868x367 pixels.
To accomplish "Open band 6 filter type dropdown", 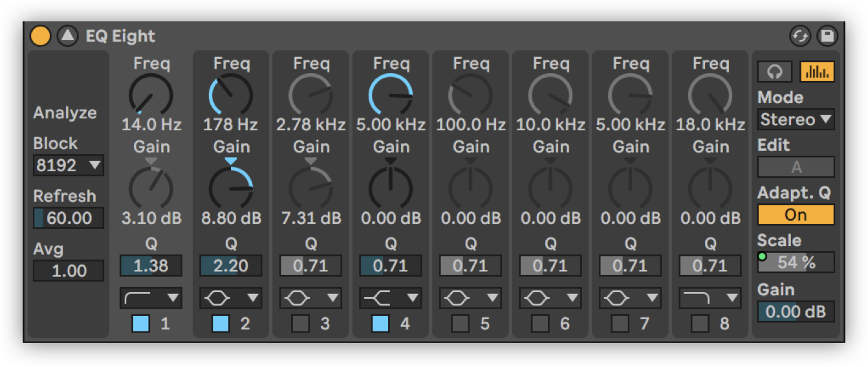I will 550,298.
